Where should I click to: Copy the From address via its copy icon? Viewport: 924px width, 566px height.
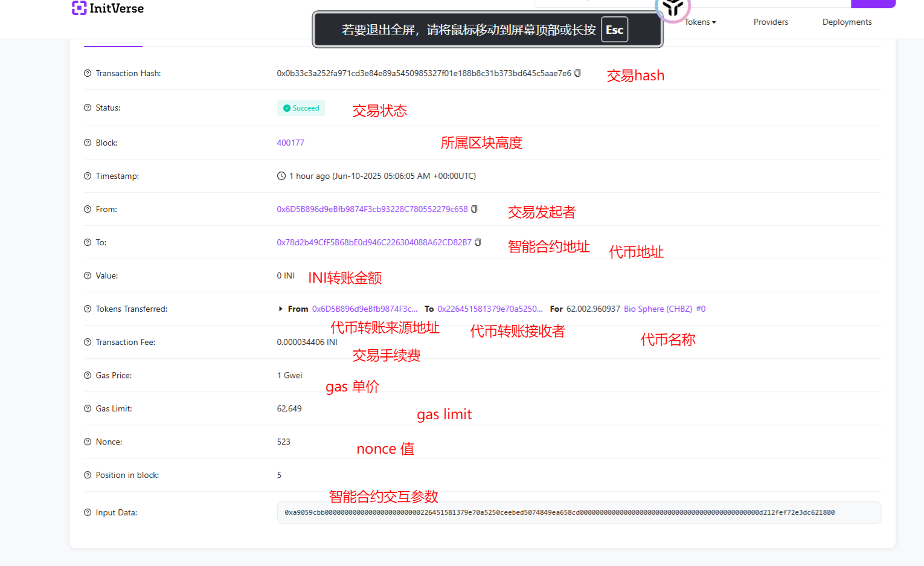[x=475, y=209]
